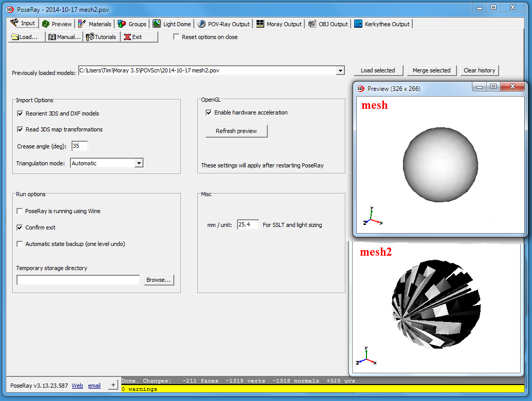Click the Groups tab icon
Viewport: 532px width, 401px height.
(122, 24)
